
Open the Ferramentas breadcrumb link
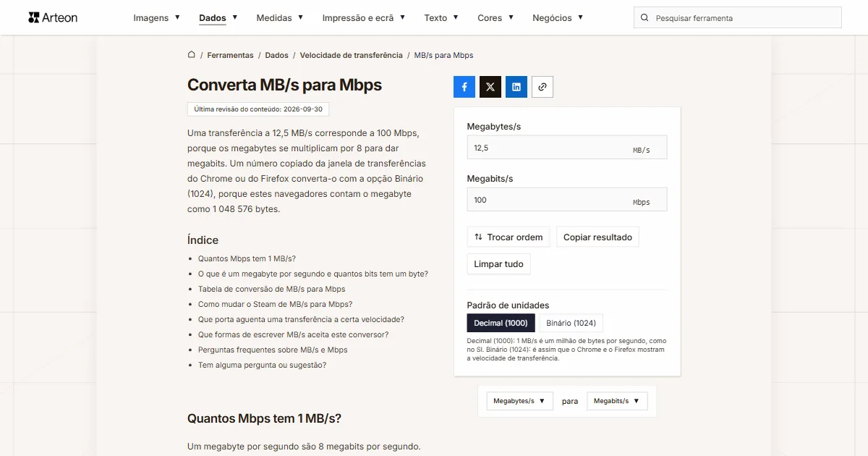230,55
